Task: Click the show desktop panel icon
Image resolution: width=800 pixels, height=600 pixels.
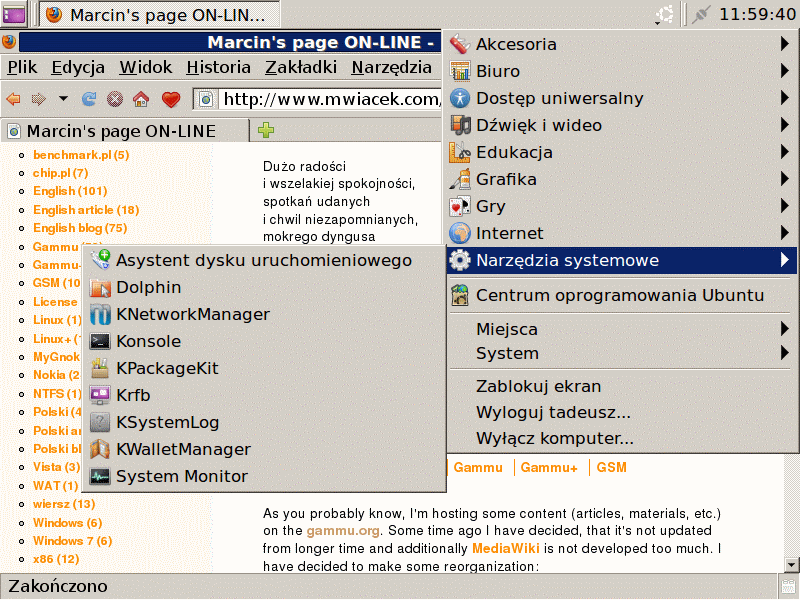Action: (16, 14)
